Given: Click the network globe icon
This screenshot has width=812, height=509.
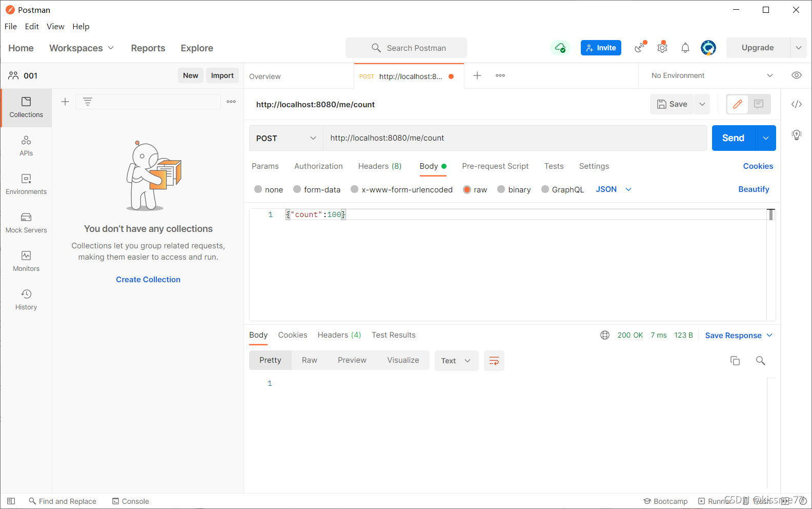Looking at the screenshot, I should (605, 335).
